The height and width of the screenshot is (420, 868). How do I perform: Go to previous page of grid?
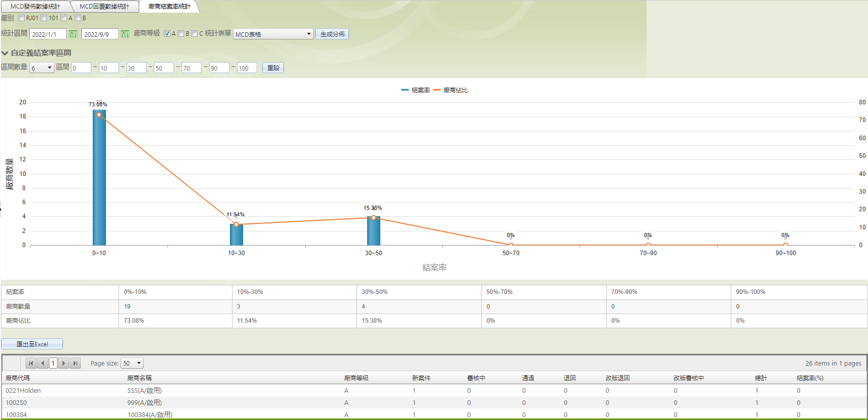click(43, 363)
